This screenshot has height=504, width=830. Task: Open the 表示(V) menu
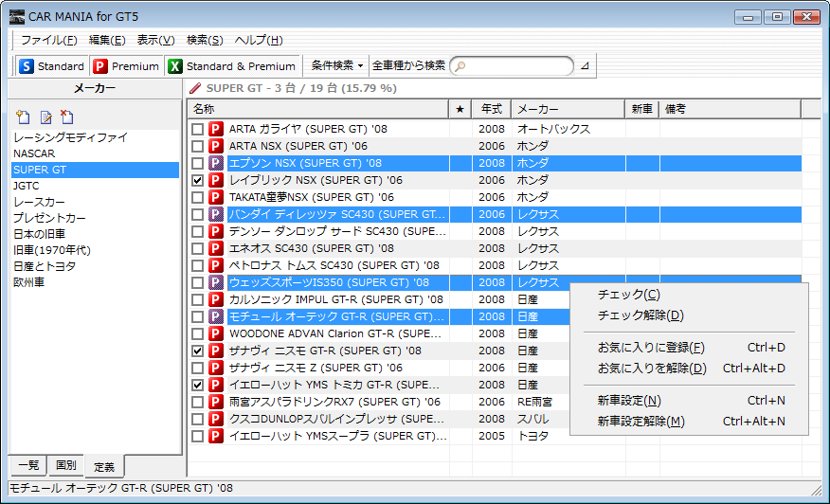155,40
